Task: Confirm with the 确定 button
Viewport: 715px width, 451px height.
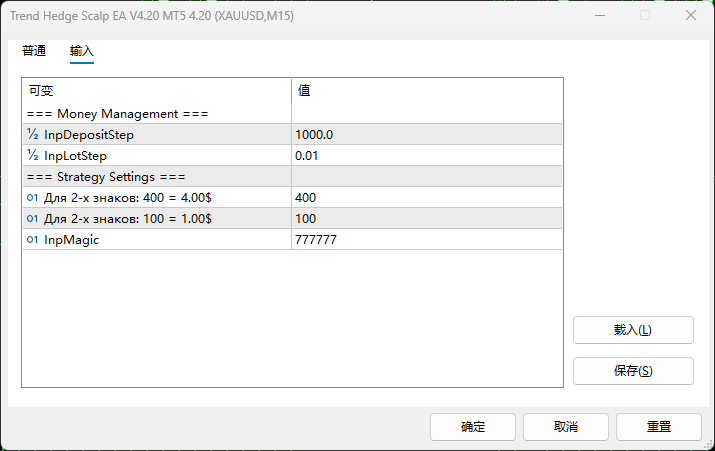Action: click(473, 427)
